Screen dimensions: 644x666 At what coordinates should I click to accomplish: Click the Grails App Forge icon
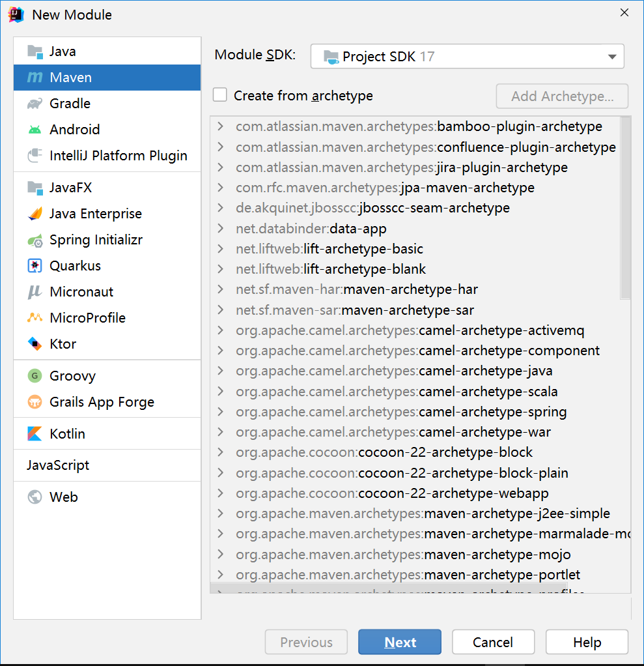click(x=35, y=402)
